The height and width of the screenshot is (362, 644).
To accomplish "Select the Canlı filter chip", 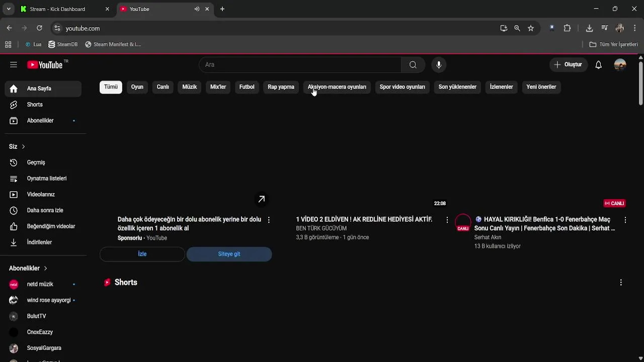I will click(x=163, y=87).
